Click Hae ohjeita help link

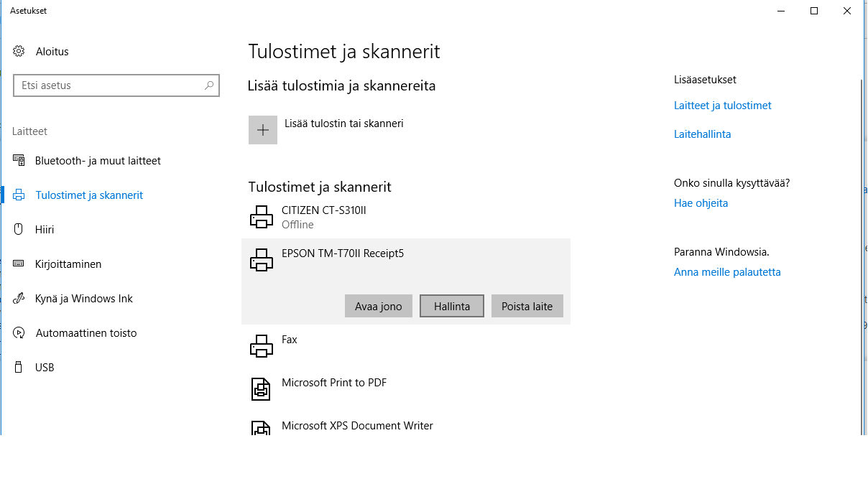701,203
